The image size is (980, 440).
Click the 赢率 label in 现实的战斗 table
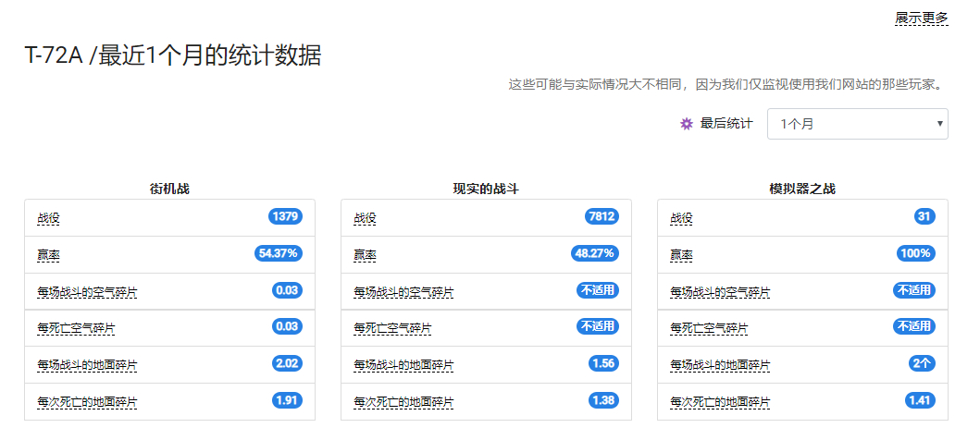click(366, 255)
